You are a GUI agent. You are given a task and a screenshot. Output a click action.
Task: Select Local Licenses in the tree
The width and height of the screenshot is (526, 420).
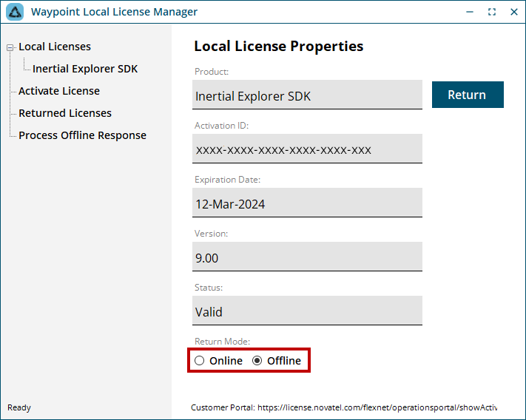tap(55, 47)
